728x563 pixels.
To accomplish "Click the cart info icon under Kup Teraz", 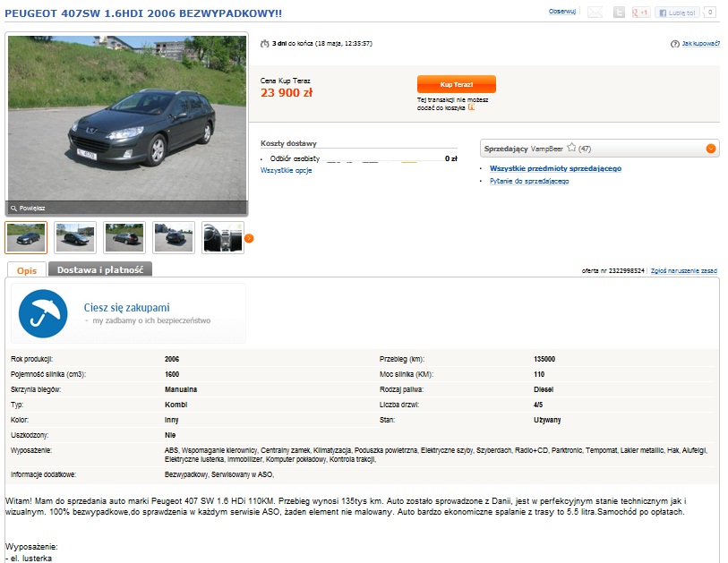I will click(471, 107).
